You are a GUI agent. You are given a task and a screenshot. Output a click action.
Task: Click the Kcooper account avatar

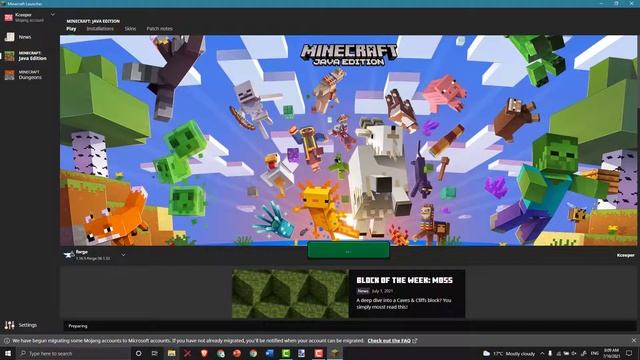(9, 18)
